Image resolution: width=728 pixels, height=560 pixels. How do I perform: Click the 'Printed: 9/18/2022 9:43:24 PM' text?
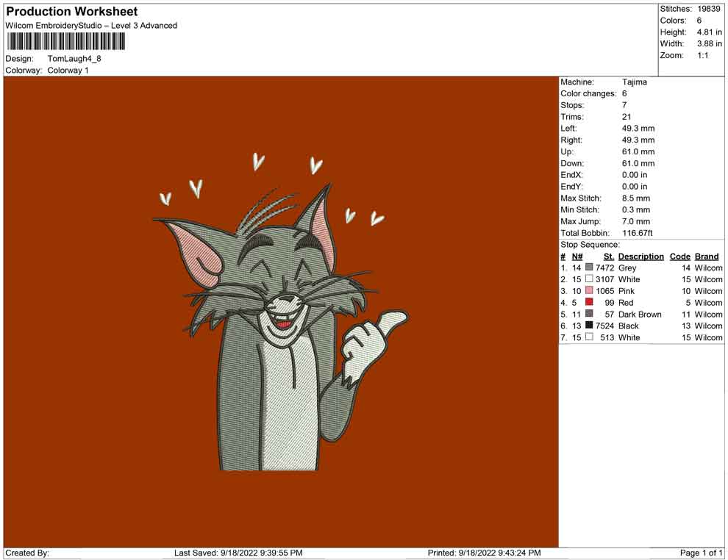[x=485, y=553]
